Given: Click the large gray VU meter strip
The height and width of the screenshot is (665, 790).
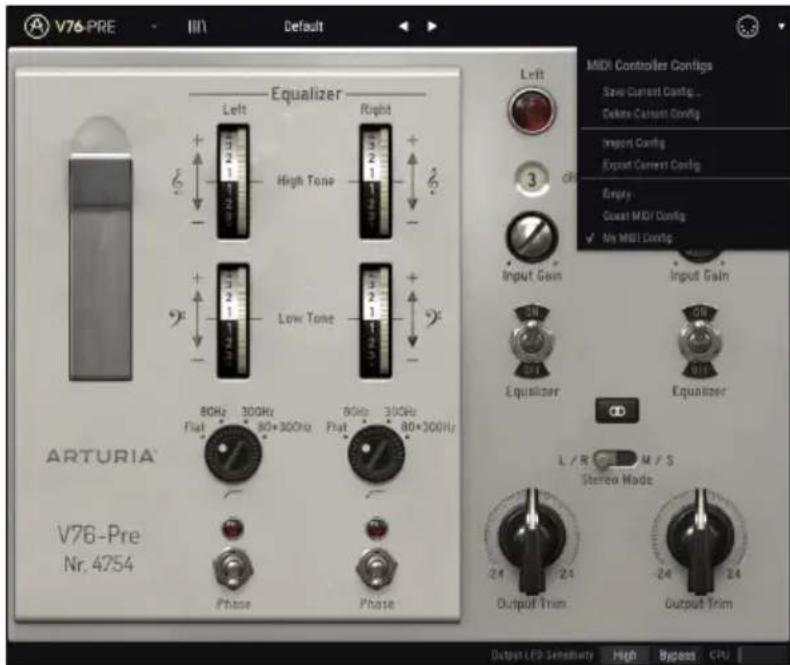Looking at the screenshot, I should coord(100,267).
